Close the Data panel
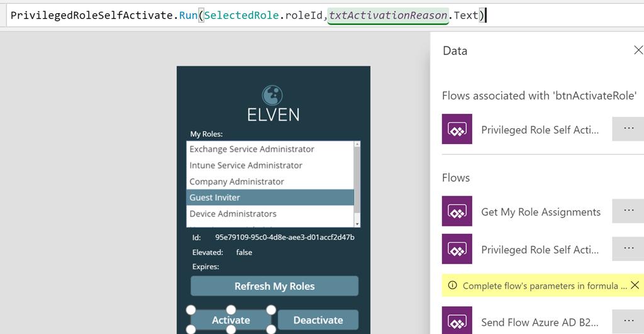Viewport: 644px width, 334px height. (x=638, y=50)
